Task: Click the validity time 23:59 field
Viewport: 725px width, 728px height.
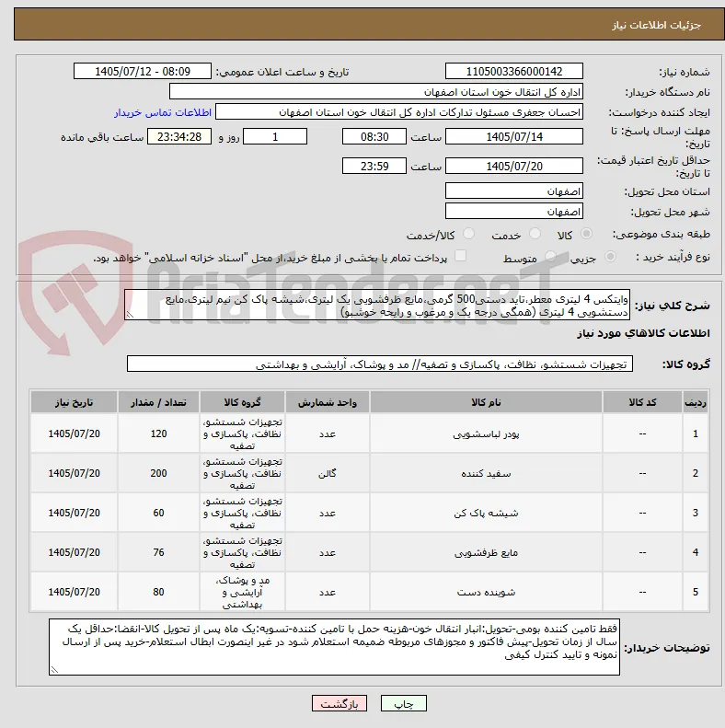Action: [x=374, y=166]
